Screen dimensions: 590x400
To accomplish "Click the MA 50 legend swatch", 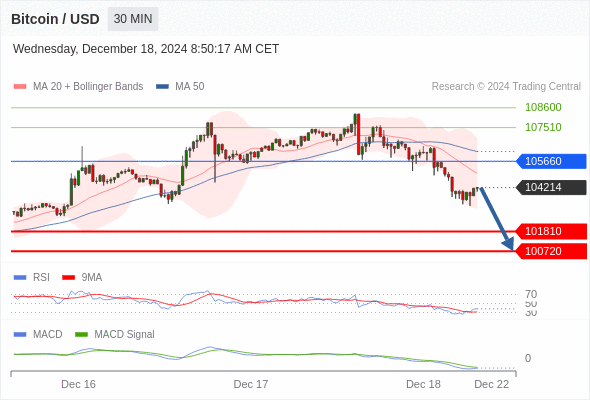I will pyautogui.click(x=163, y=87).
